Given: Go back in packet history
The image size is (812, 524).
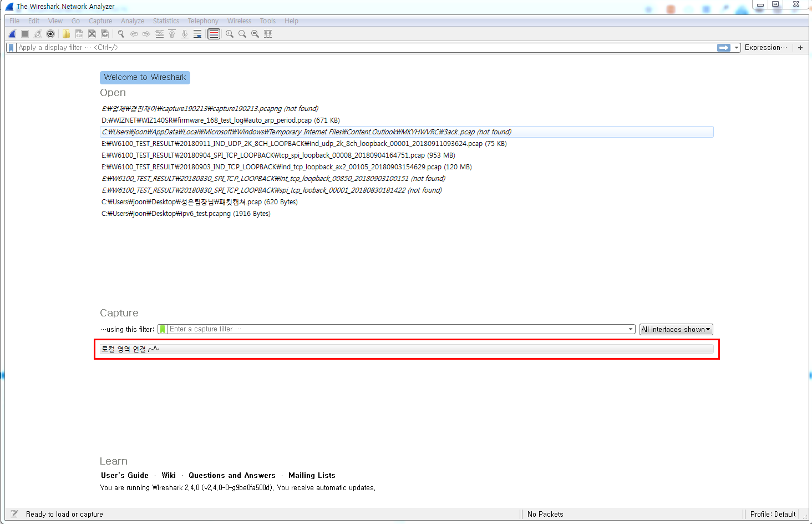Looking at the screenshot, I should coord(134,34).
